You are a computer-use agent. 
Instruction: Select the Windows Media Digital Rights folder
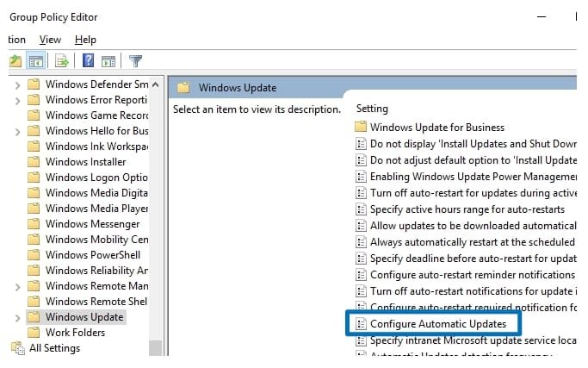click(88, 193)
